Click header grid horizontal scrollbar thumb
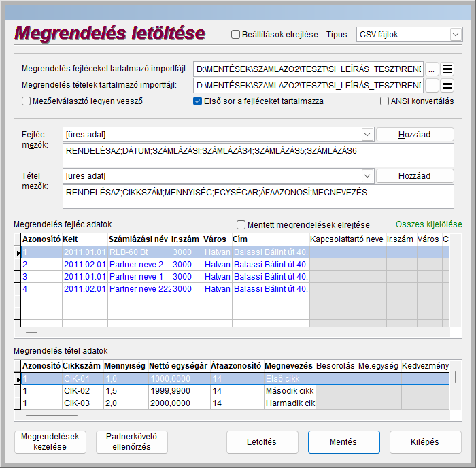 tap(31, 333)
